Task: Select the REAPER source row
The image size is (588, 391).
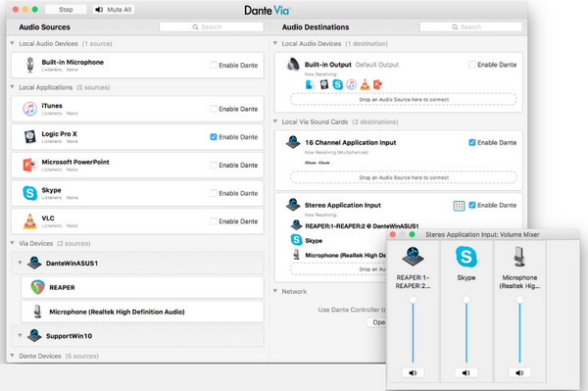Action: pyautogui.click(x=142, y=287)
